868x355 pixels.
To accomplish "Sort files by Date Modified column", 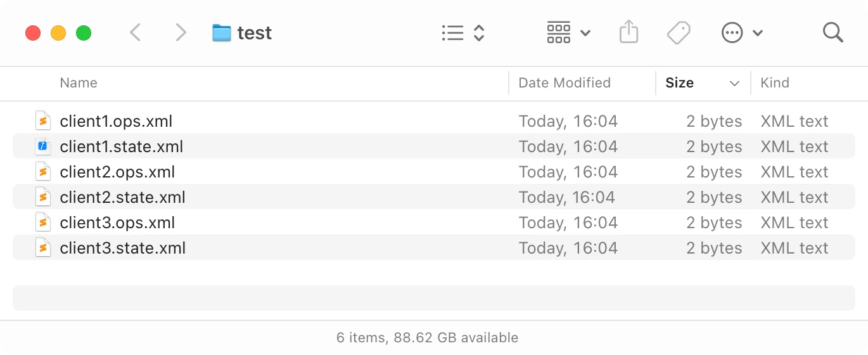I will (x=565, y=83).
